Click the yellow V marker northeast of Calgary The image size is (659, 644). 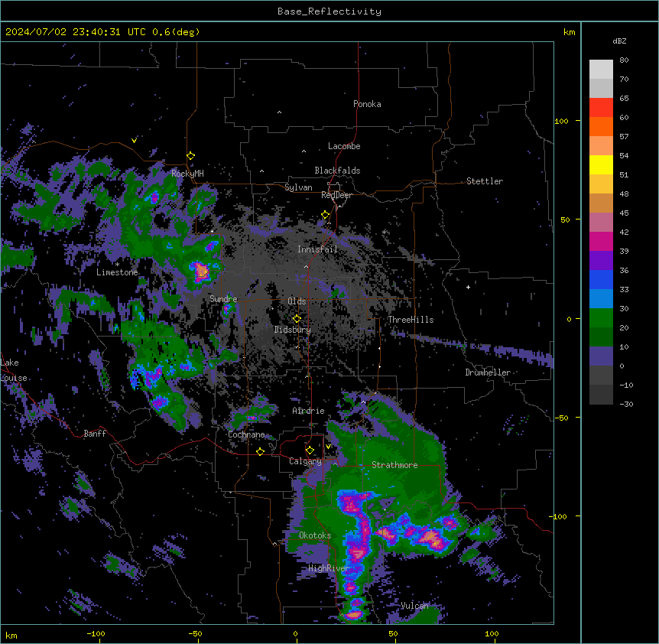(x=328, y=446)
